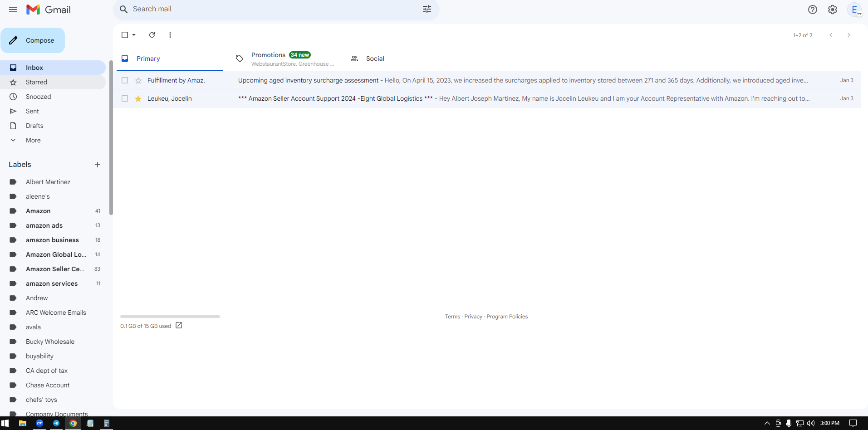Click the Gmail logo

49,10
